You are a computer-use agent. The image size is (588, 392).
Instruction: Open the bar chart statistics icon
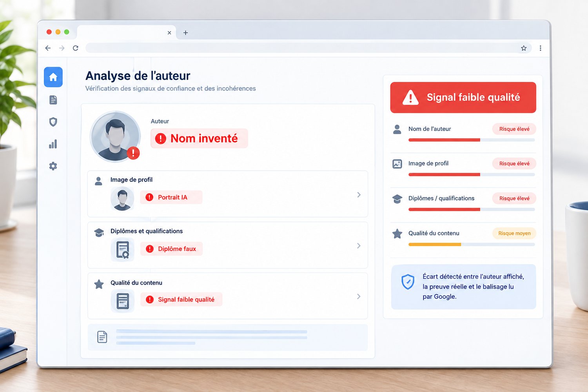53,144
